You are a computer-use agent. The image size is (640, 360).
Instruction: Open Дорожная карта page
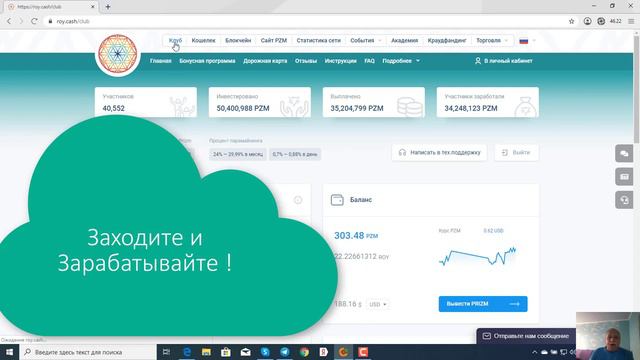[x=265, y=61]
